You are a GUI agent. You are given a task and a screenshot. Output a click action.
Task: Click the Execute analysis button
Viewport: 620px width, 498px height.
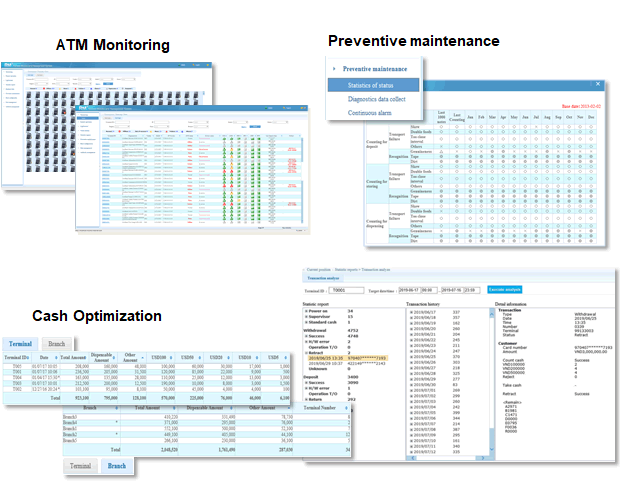pos(505,290)
